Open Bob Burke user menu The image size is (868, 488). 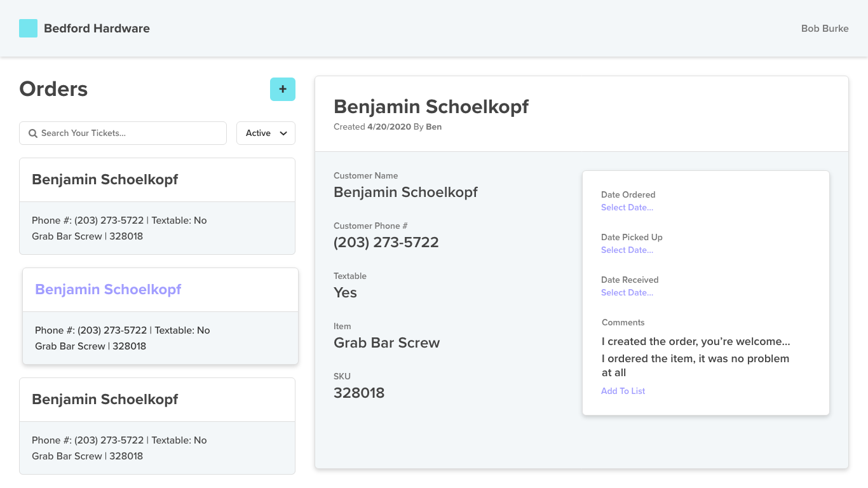[824, 29]
